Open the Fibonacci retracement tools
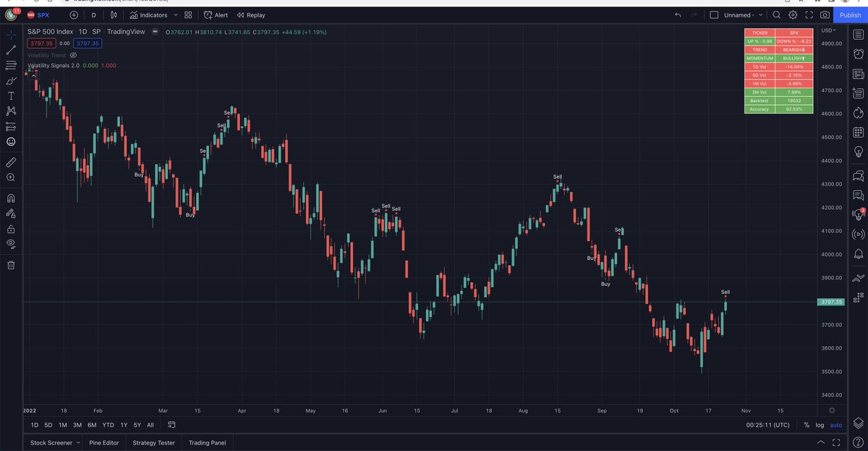 [x=11, y=65]
